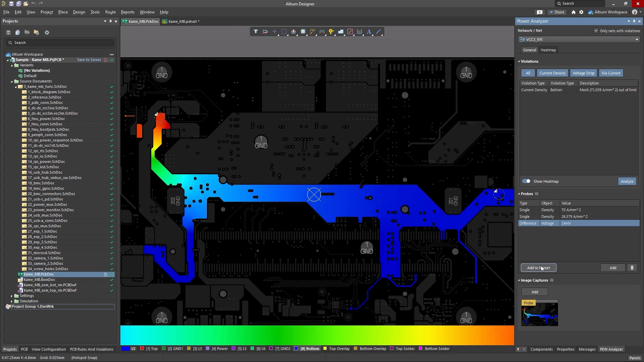Activate the rectangle selection tool
This screenshot has width=644, height=362.
[284, 32]
